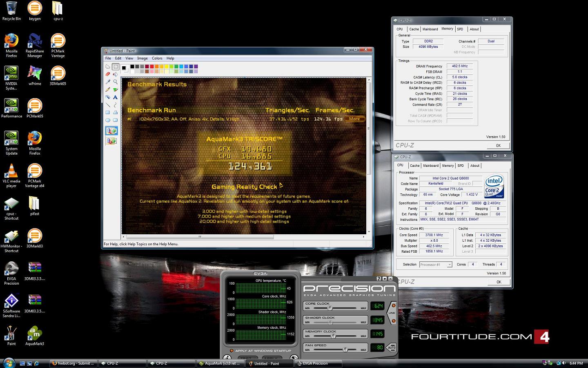Select the Rounded Rectangle tool
This screenshot has width=588, height=368.
point(116,120)
